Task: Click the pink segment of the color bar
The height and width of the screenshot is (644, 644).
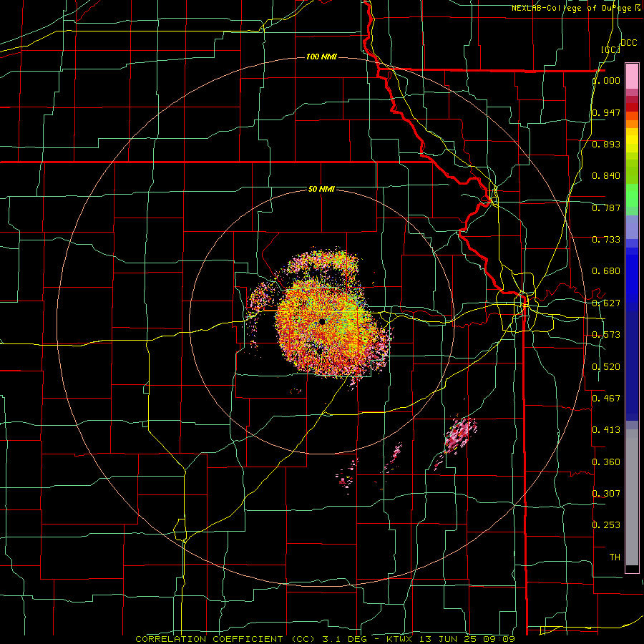Action: [x=632, y=77]
